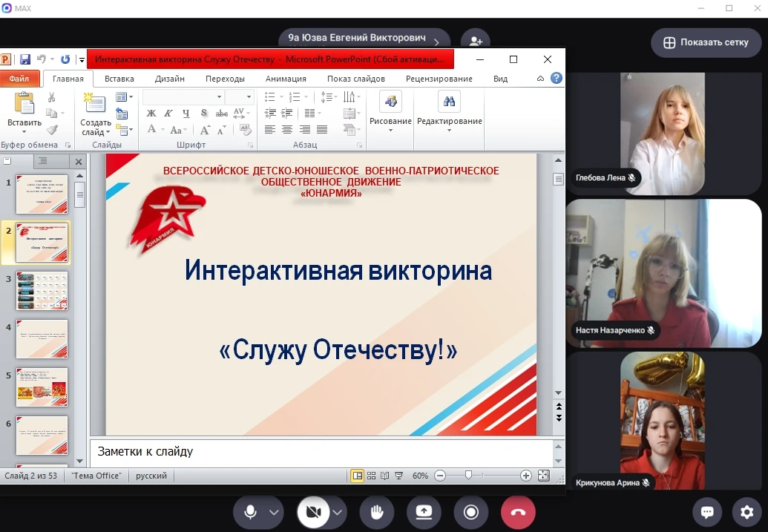768x532 pixels.
Task: Click the zoom out minus button
Action: (440, 476)
